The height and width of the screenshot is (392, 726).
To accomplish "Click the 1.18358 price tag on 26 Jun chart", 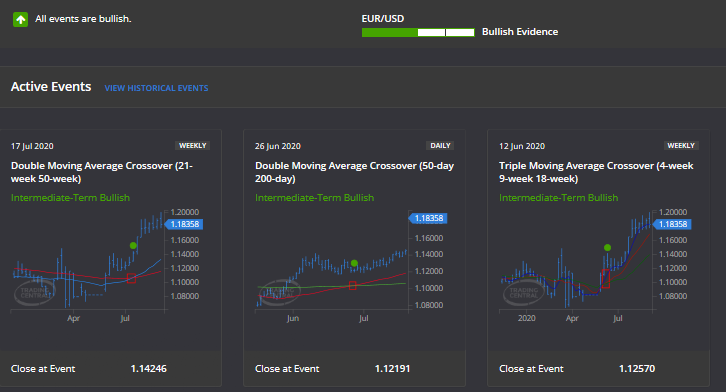I will pyautogui.click(x=428, y=218).
